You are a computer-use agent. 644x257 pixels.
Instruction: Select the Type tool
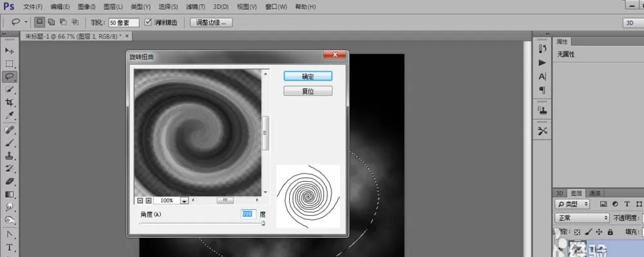tap(10, 247)
